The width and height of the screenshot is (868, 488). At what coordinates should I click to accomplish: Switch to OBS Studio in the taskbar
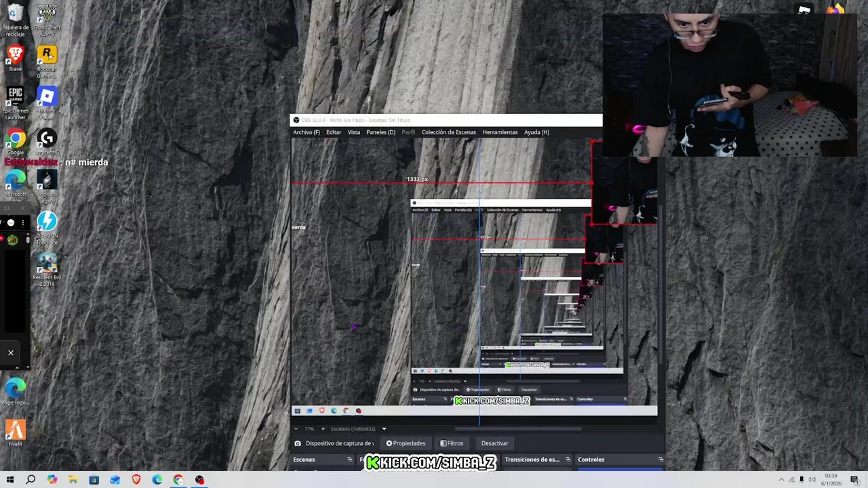pyautogui.click(x=199, y=480)
